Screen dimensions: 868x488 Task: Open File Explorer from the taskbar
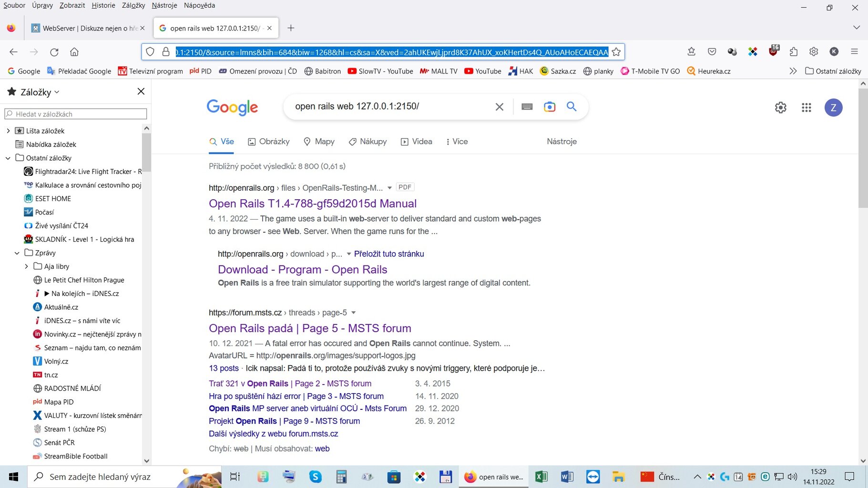(619, 477)
